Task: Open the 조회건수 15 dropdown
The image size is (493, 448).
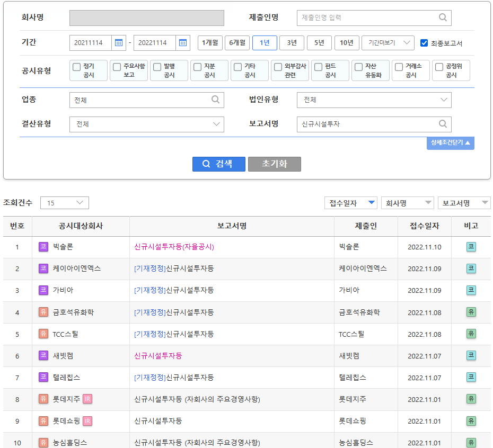Action: click(65, 203)
